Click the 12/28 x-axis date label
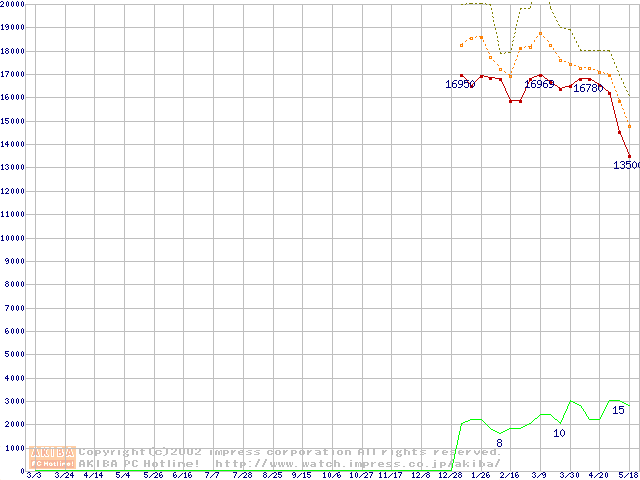Image resolution: width=640 pixels, height=480 pixels. 449,475
